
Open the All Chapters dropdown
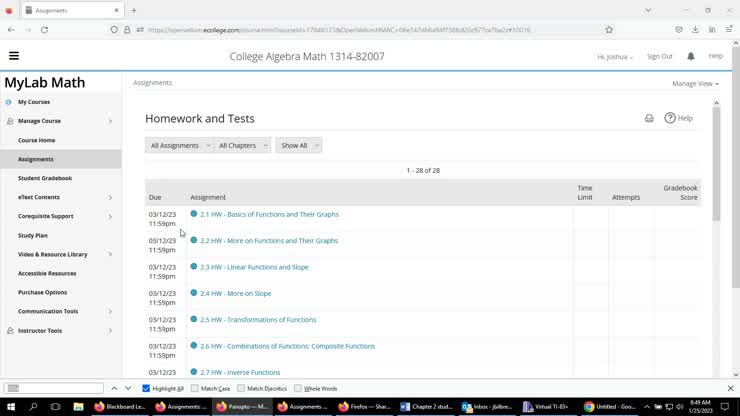pos(241,145)
